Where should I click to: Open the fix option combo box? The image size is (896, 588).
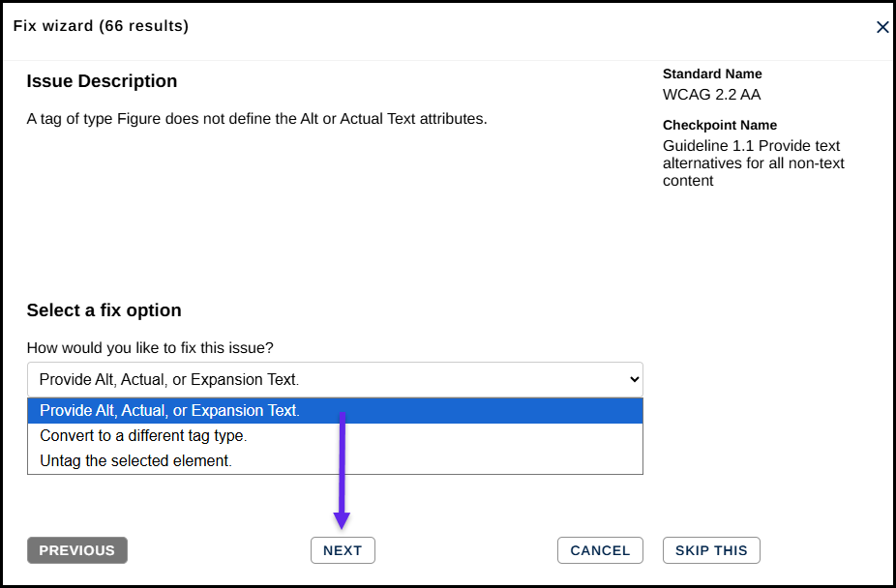[x=335, y=380]
